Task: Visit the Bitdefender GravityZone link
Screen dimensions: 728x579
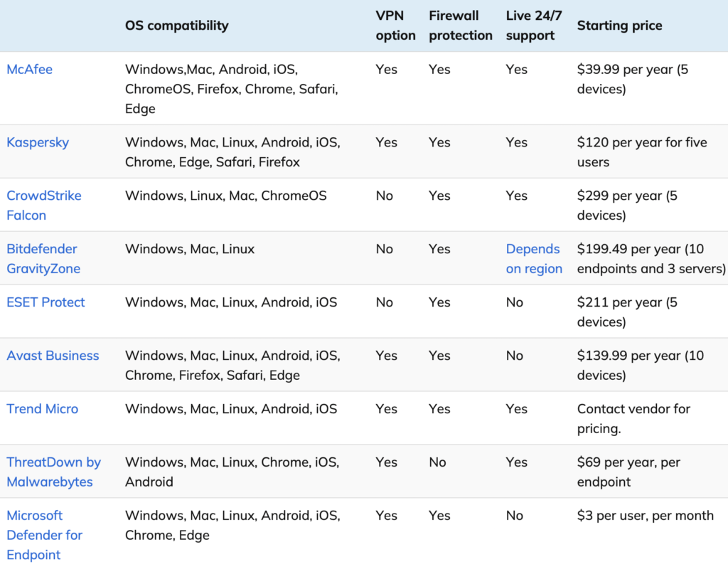Action: coord(43,259)
